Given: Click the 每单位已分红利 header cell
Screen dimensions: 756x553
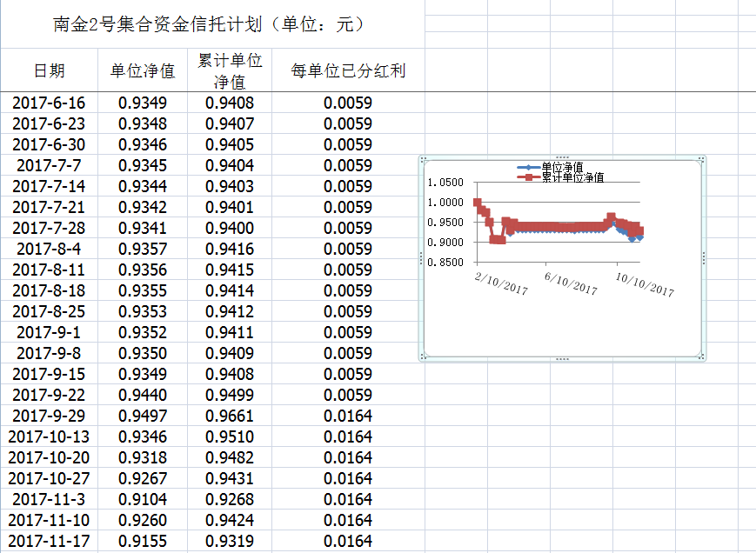Looking at the screenshot, I should click(x=348, y=71).
